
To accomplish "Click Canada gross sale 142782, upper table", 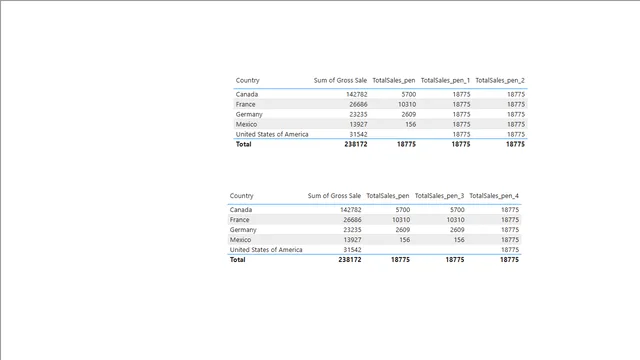I will coord(357,94).
